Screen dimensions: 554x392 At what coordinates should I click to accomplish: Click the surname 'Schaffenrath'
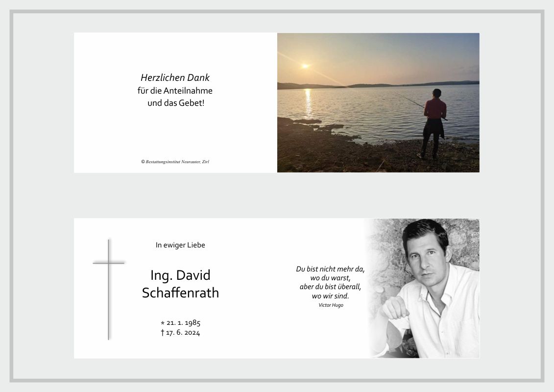click(180, 293)
